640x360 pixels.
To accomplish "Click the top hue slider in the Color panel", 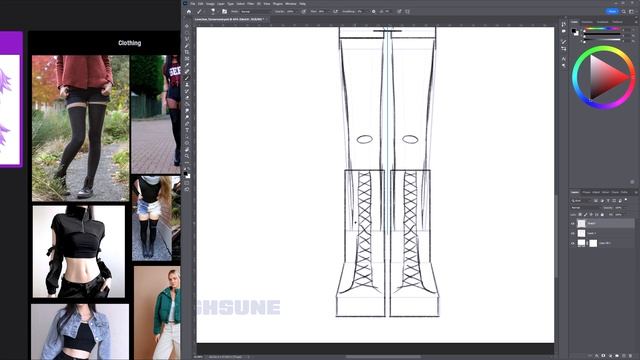I will (x=602, y=30).
